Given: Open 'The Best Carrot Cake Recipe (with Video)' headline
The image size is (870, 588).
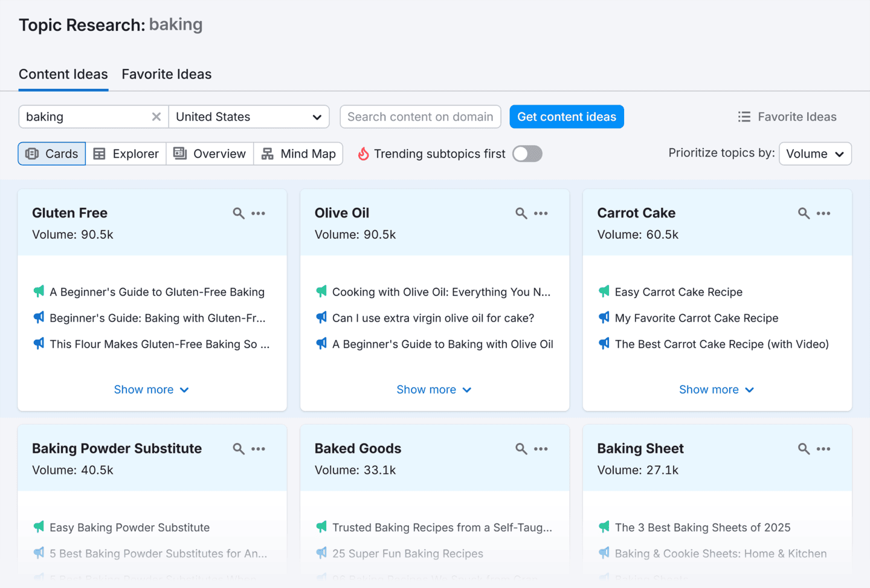Looking at the screenshot, I should click(722, 344).
